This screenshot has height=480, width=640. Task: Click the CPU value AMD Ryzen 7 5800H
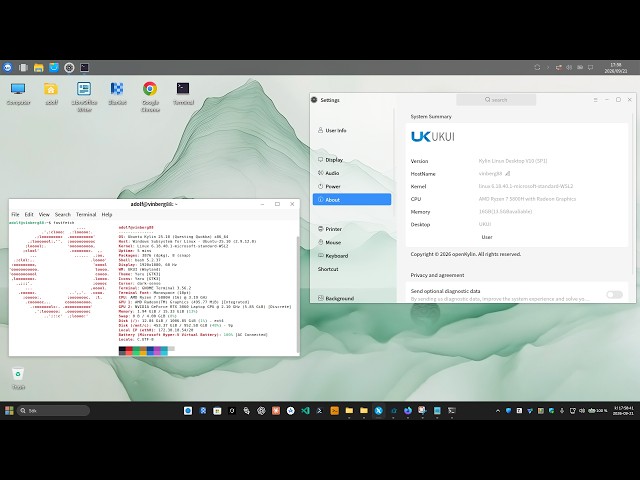(x=527, y=199)
